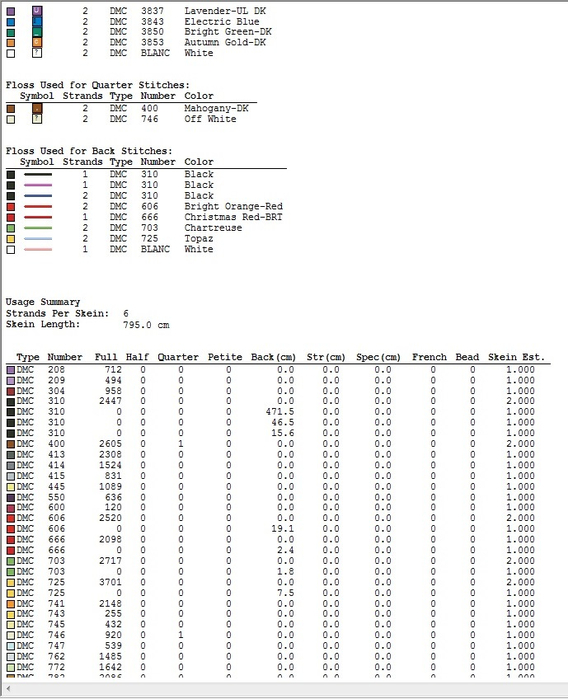Image resolution: width=568 pixels, height=699 pixels.
Task: Click the swatch in the usage row DMC 772
Action: tap(11, 668)
